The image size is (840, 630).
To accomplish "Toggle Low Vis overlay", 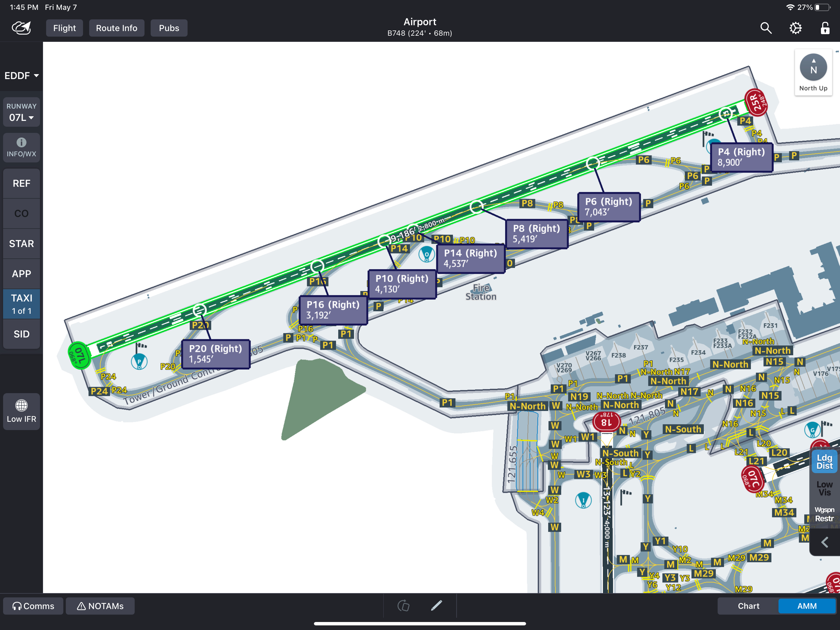I will tap(824, 488).
